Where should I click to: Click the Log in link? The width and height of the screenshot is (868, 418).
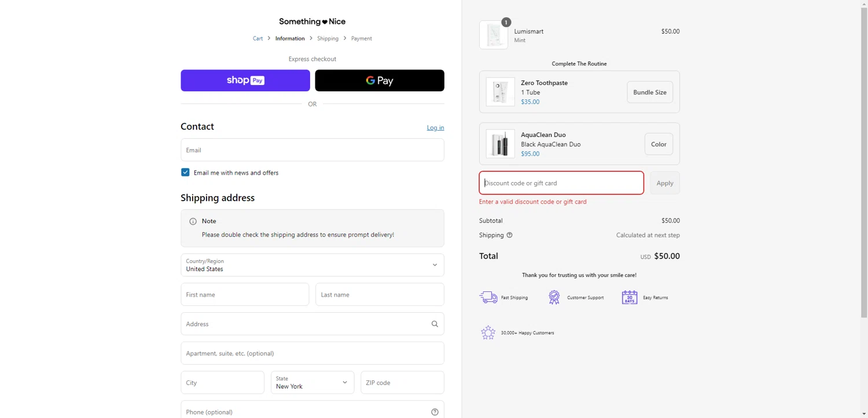435,128
